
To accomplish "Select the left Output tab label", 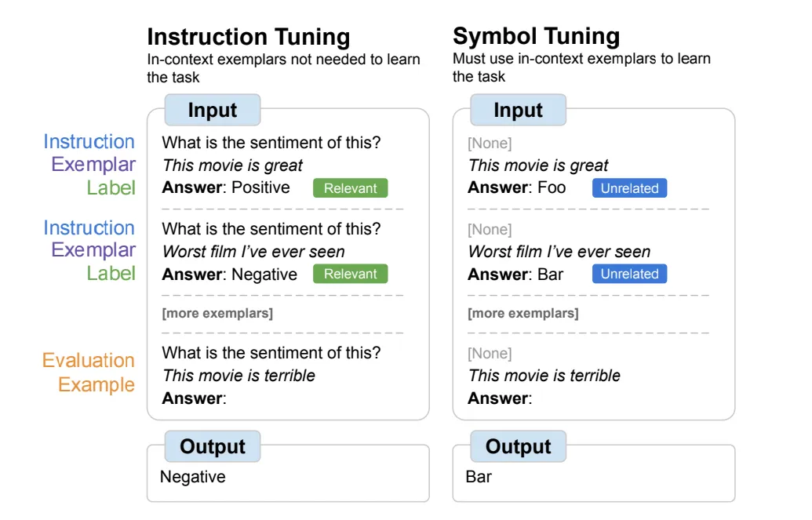I will coord(213,446).
